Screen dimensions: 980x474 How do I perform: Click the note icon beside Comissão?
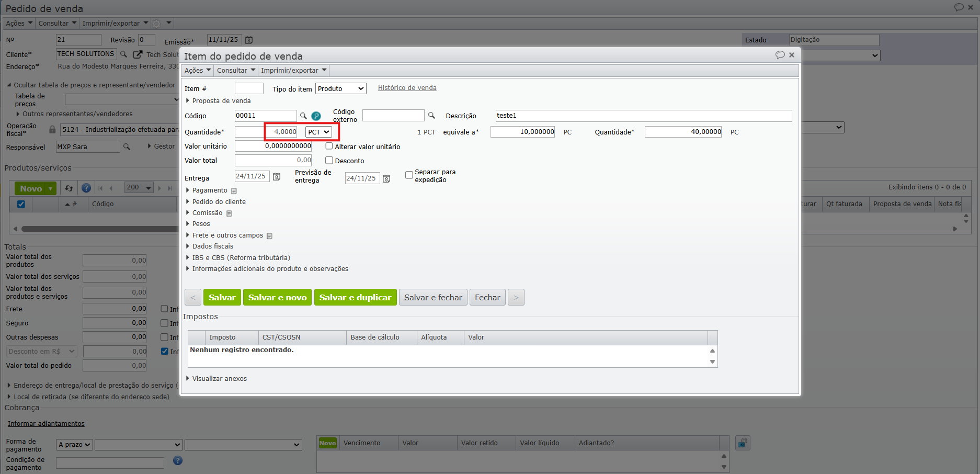[x=229, y=213]
